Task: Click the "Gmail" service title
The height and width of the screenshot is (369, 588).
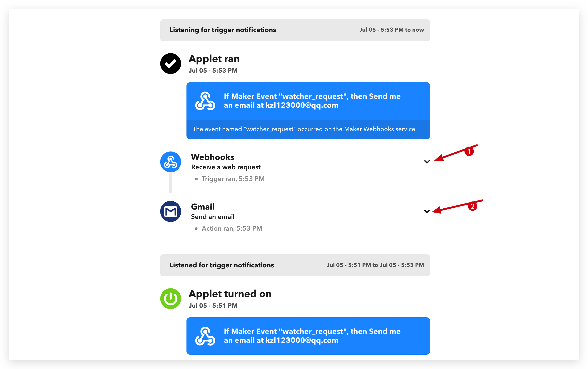Action: [x=203, y=207]
